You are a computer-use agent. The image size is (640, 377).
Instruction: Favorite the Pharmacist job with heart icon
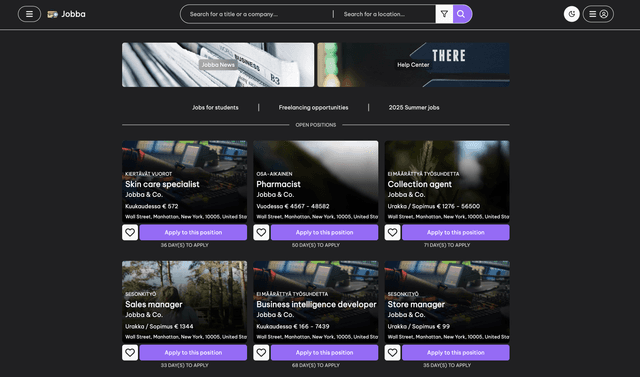coord(261,233)
